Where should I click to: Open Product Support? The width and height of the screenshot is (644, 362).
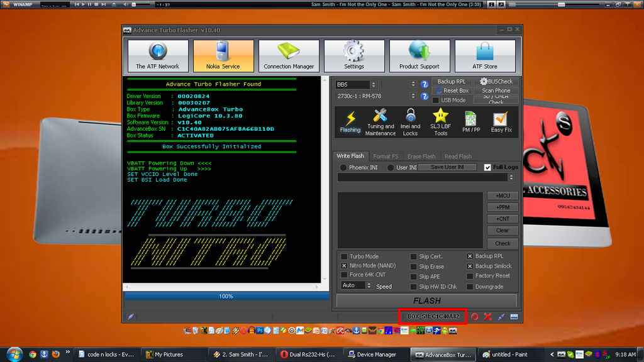[x=419, y=56]
